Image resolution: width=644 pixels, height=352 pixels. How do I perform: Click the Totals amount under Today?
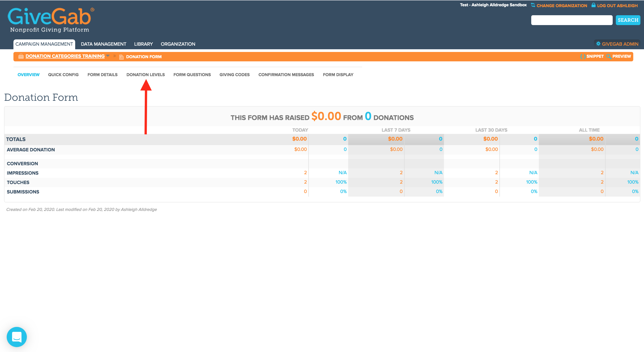click(x=299, y=139)
